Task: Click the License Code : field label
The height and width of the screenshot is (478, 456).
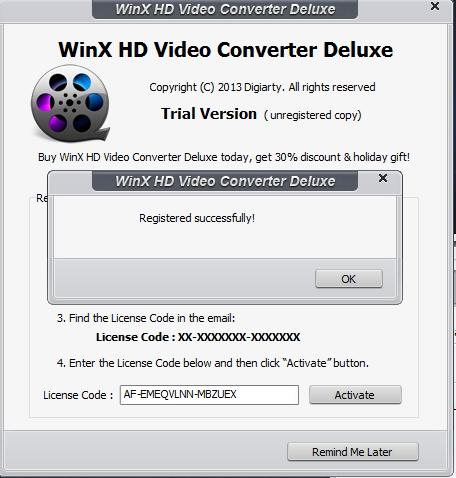Action: pyautogui.click(x=78, y=395)
